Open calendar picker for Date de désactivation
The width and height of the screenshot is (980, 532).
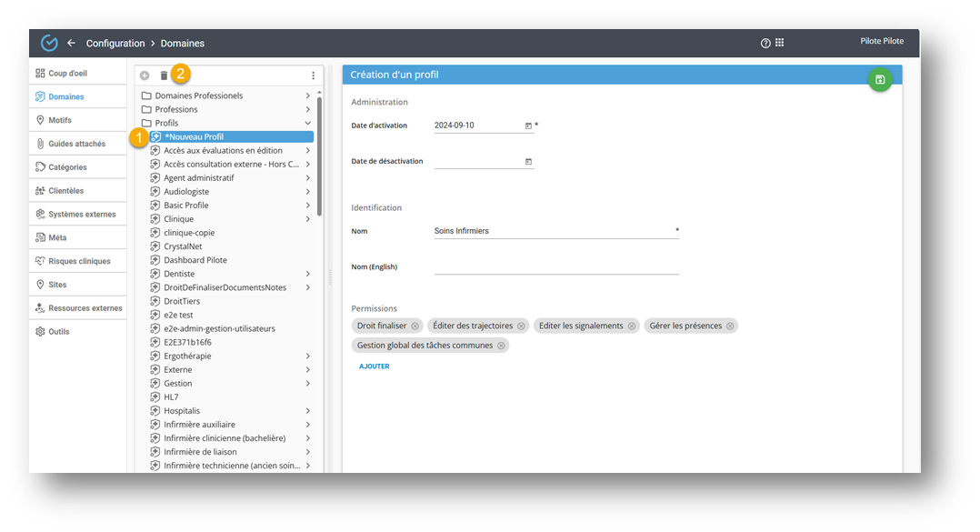pyautogui.click(x=528, y=162)
